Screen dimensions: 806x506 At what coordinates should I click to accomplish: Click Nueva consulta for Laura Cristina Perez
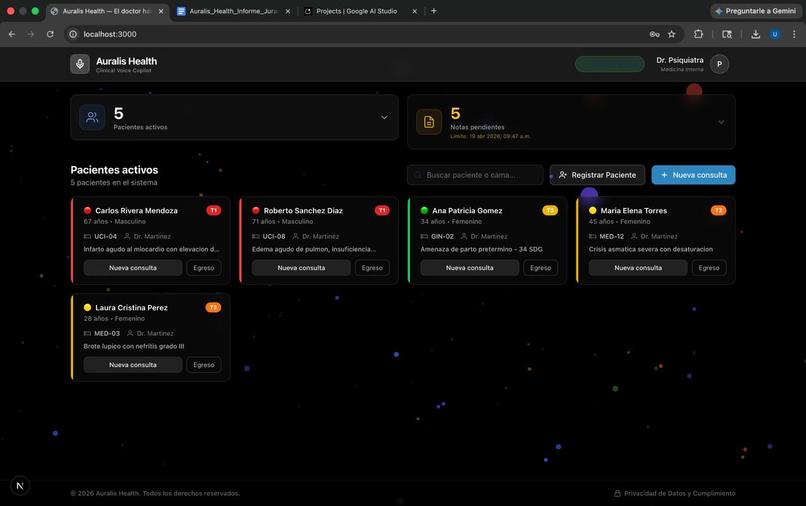click(133, 365)
